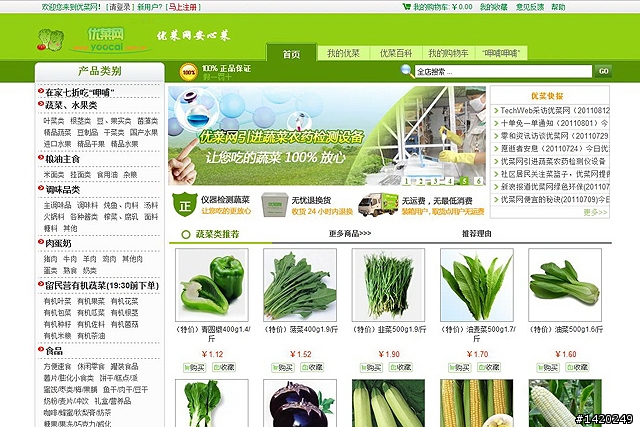Select banner slide number 3
Image resolution: width=640 pixels, height=427 pixels.
pos(436,180)
